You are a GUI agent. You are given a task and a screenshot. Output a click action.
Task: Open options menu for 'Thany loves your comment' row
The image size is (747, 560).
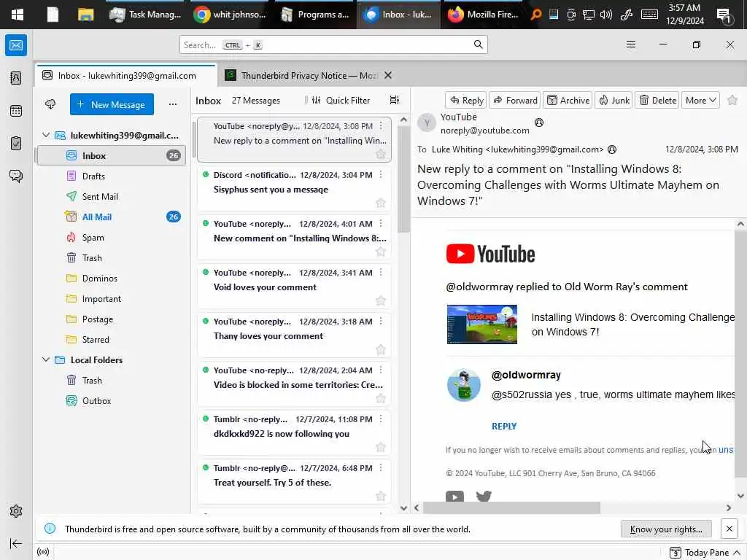381,322
